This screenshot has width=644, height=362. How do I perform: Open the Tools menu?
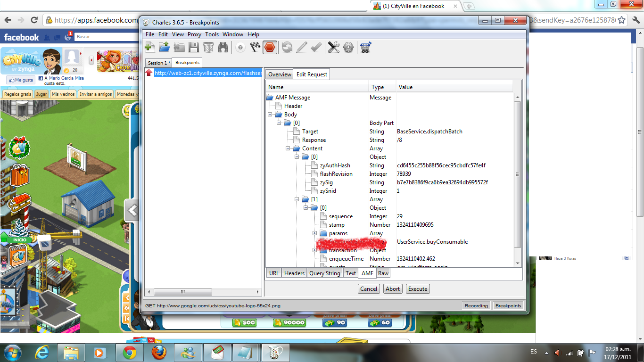[x=212, y=34]
